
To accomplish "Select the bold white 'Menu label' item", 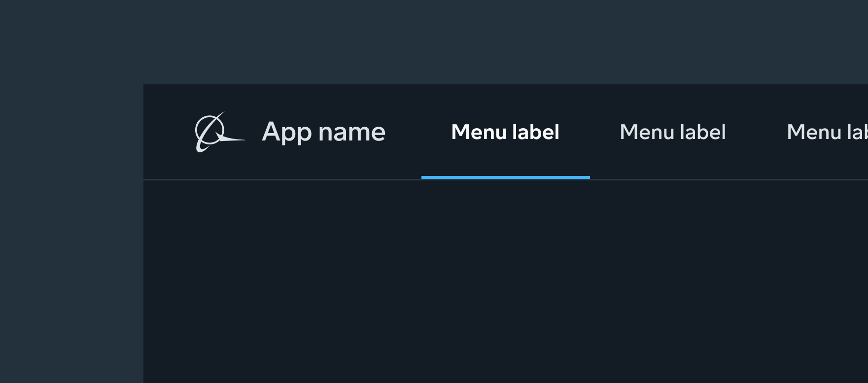I will pos(505,132).
